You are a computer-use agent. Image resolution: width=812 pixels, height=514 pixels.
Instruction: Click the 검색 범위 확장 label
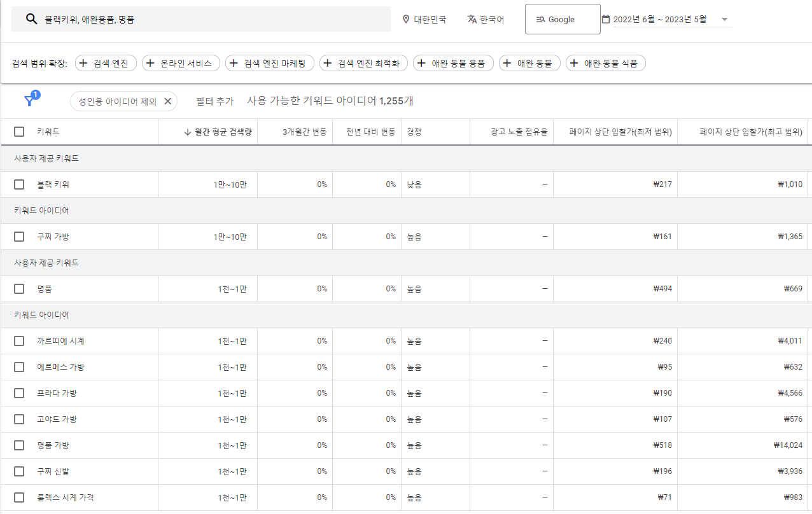point(39,63)
